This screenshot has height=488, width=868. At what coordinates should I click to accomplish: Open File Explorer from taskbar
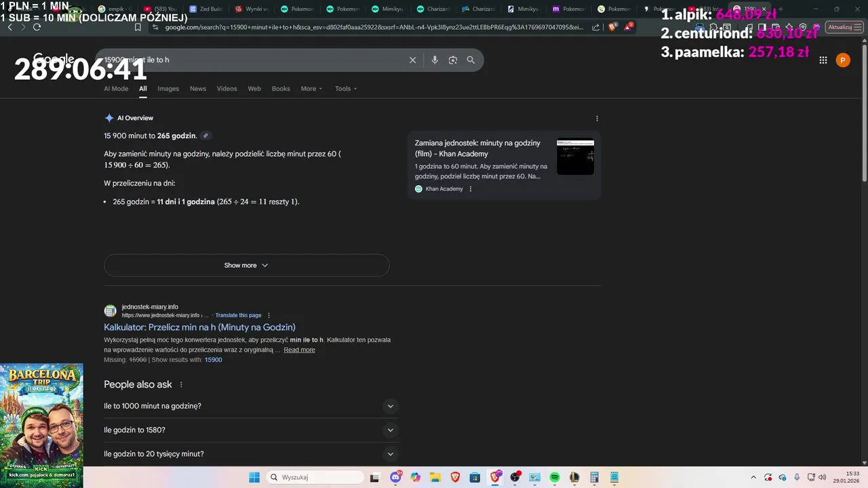coord(435,477)
